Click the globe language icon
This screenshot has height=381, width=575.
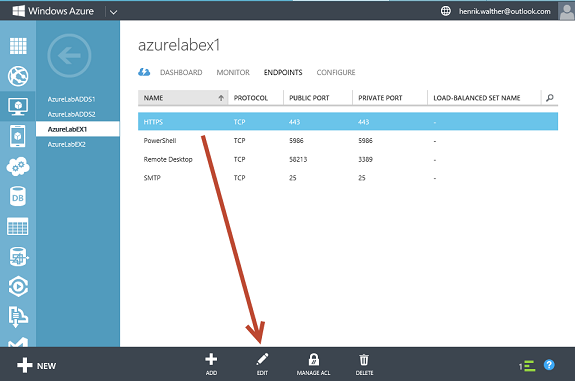pos(446,11)
